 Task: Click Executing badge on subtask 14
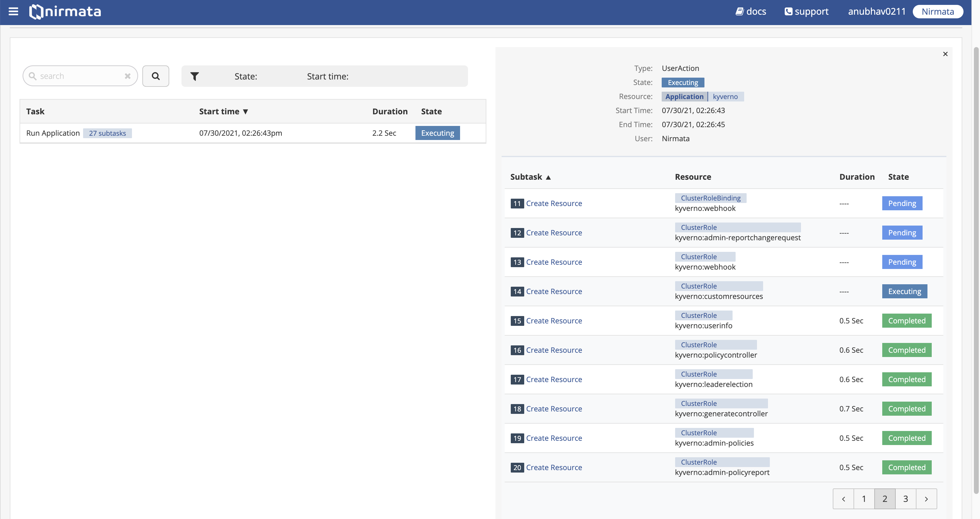(x=904, y=292)
